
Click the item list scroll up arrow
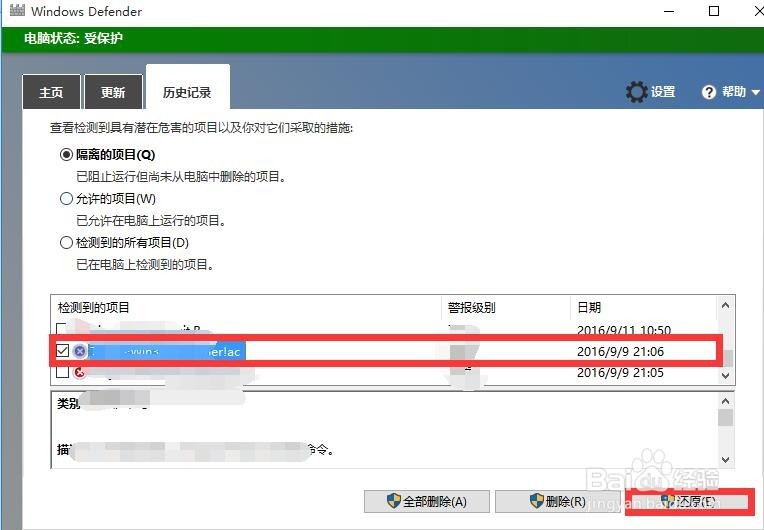(x=725, y=306)
